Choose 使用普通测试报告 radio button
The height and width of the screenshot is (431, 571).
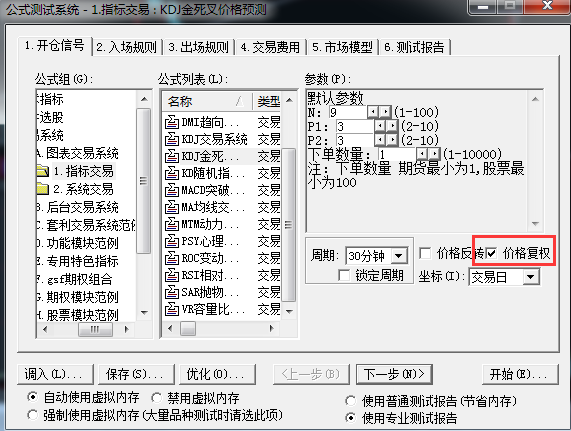click(x=350, y=401)
